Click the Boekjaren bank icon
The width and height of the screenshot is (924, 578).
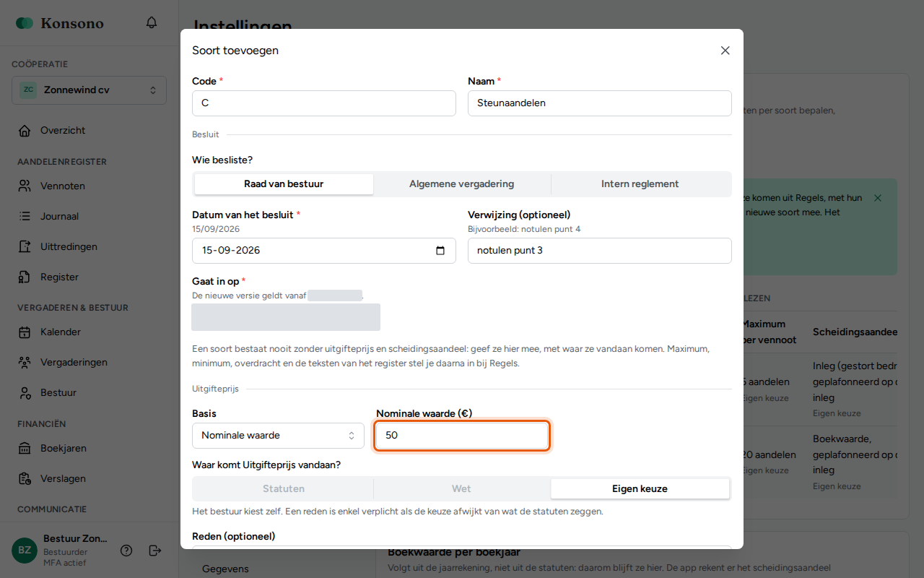point(25,448)
